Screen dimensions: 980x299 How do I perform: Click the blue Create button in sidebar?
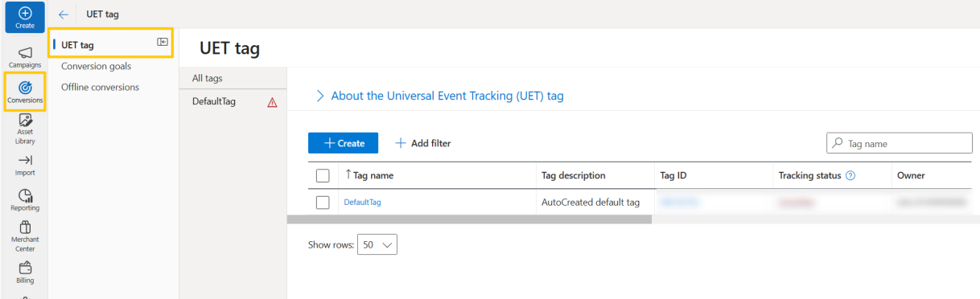pyautogui.click(x=24, y=17)
